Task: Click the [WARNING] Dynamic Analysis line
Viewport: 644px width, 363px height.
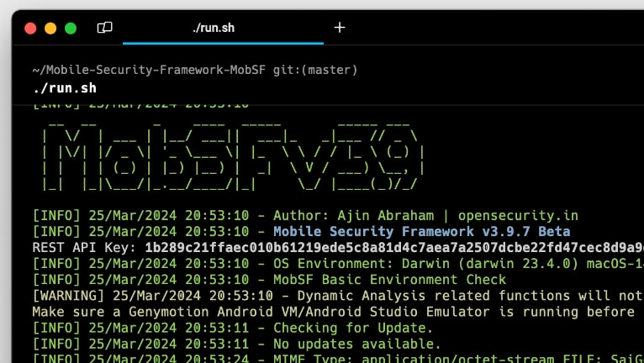Action: click(338, 296)
